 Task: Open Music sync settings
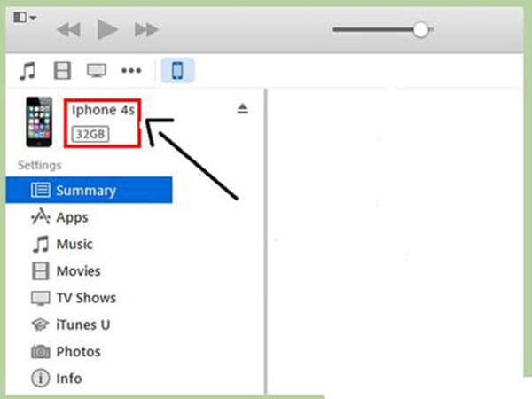click(62, 244)
